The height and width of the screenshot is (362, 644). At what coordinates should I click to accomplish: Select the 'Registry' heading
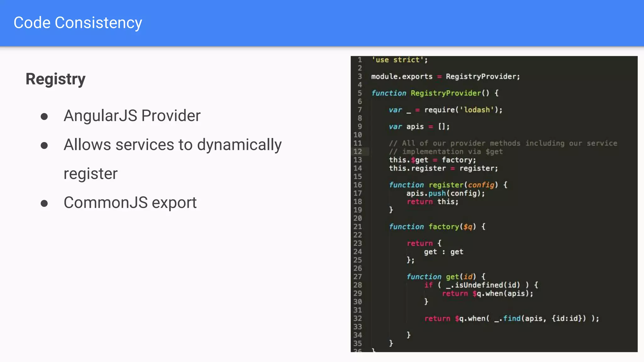(55, 79)
